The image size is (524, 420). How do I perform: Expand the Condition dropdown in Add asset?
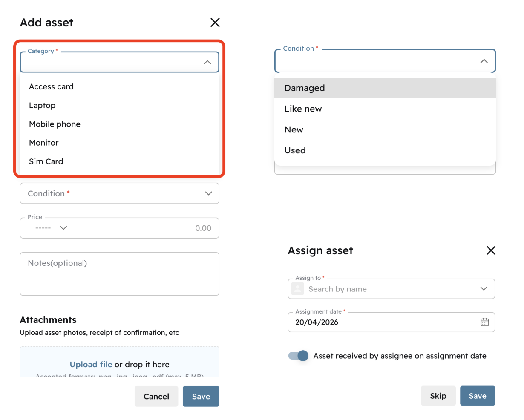(208, 193)
